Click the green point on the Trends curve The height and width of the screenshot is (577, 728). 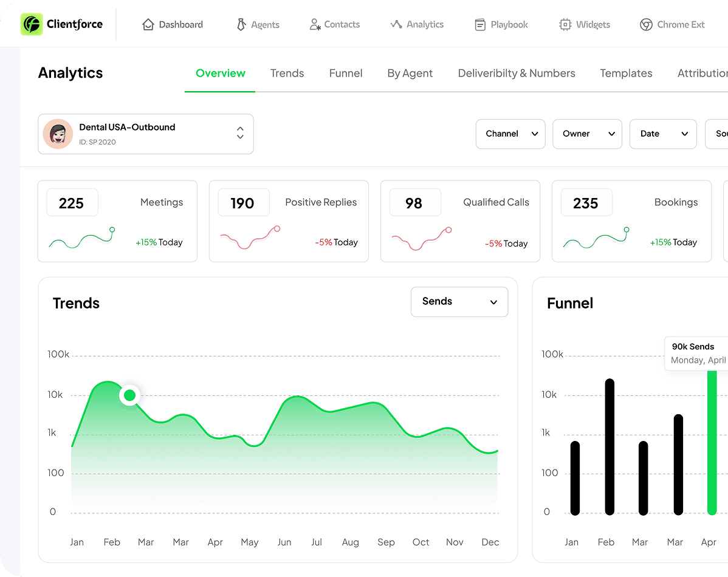[129, 395]
